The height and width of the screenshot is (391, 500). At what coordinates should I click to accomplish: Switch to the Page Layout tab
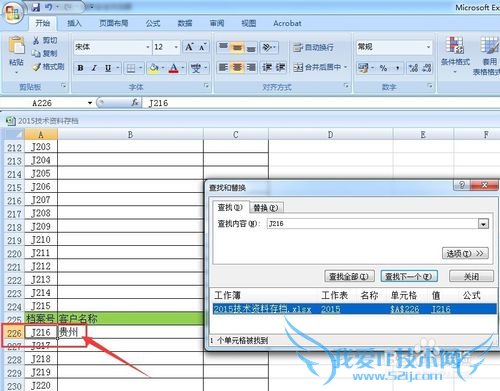[113, 23]
